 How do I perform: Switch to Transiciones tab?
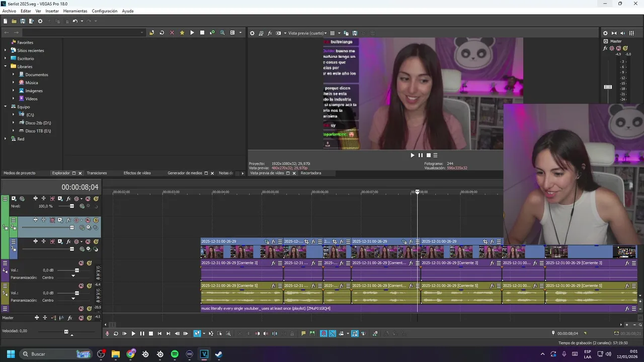click(x=97, y=173)
